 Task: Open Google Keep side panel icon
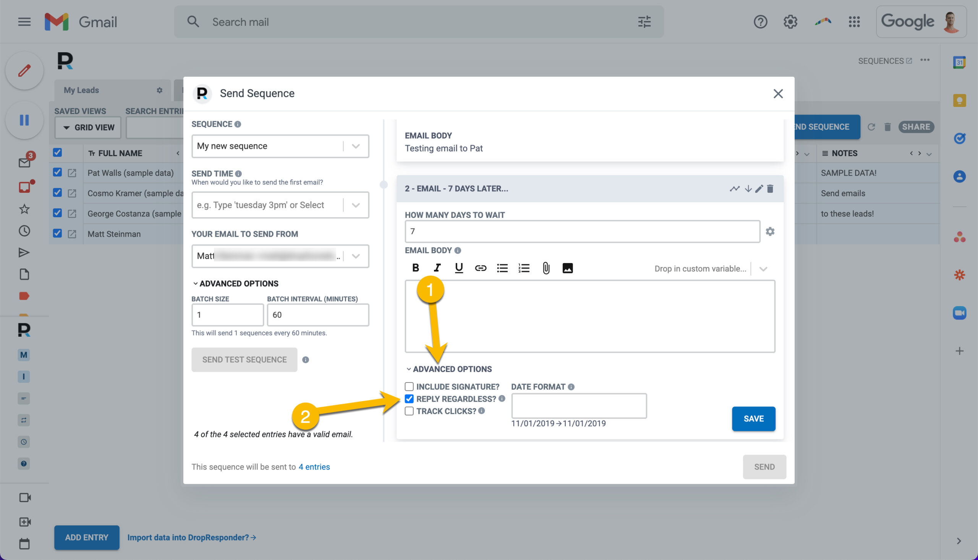[959, 100]
